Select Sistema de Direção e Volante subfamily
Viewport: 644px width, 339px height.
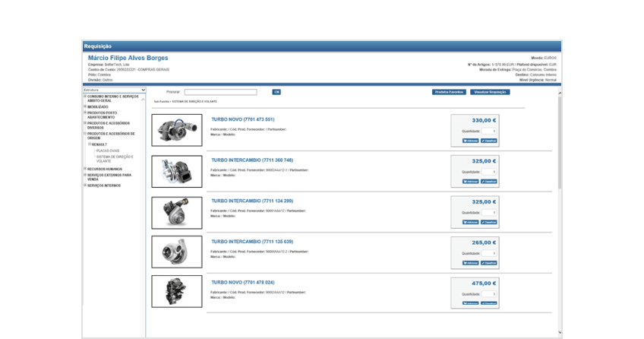point(115,159)
